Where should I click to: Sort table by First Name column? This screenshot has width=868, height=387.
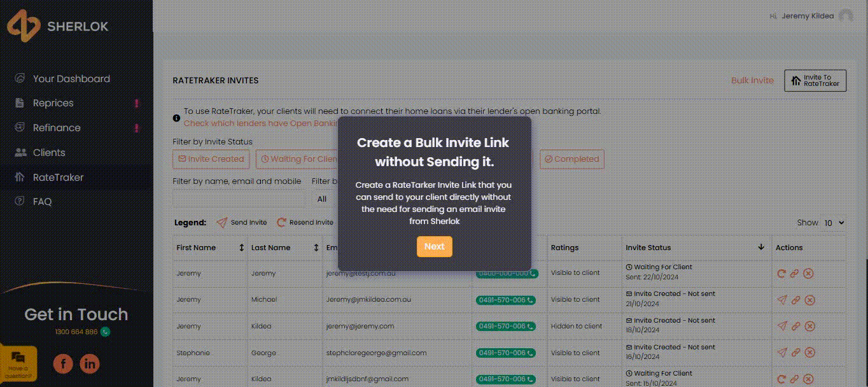pyautogui.click(x=241, y=248)
